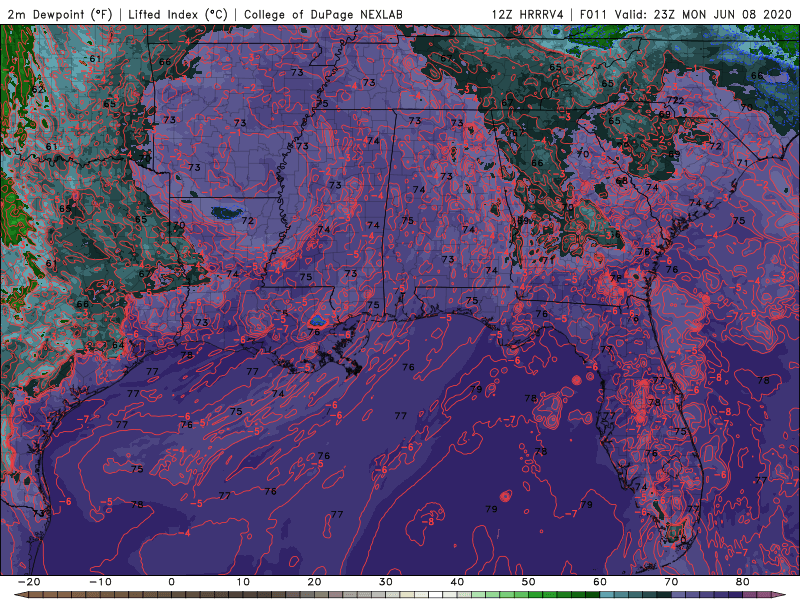Click the "F011" forecast hour label
Screen dimensions: 800x600
click(x=593, y=14)
